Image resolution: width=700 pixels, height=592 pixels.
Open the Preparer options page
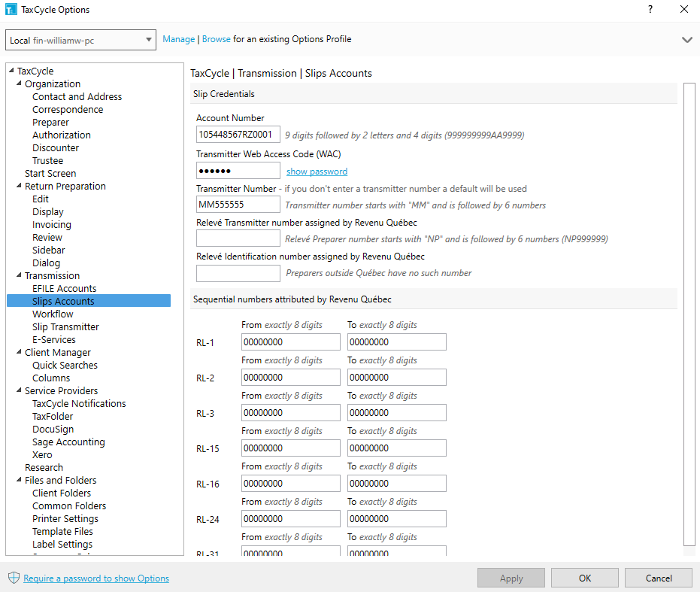tap(50, 123)
